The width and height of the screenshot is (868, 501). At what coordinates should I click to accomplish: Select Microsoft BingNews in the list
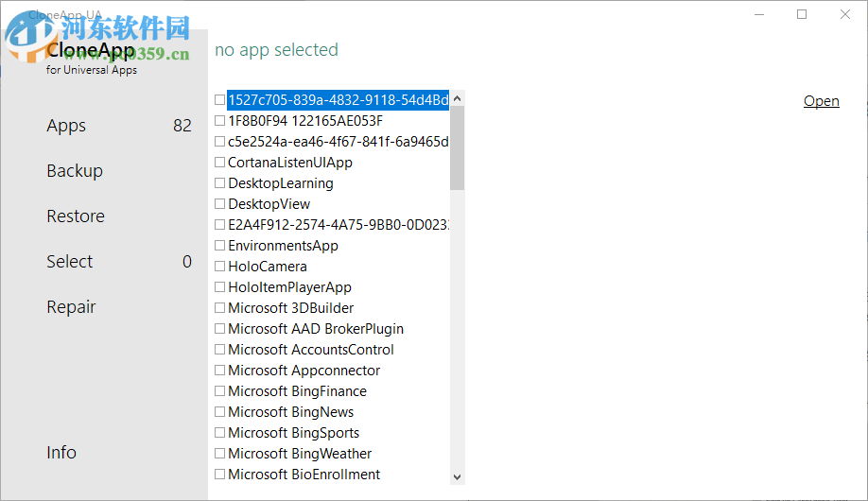pos(290,412)
